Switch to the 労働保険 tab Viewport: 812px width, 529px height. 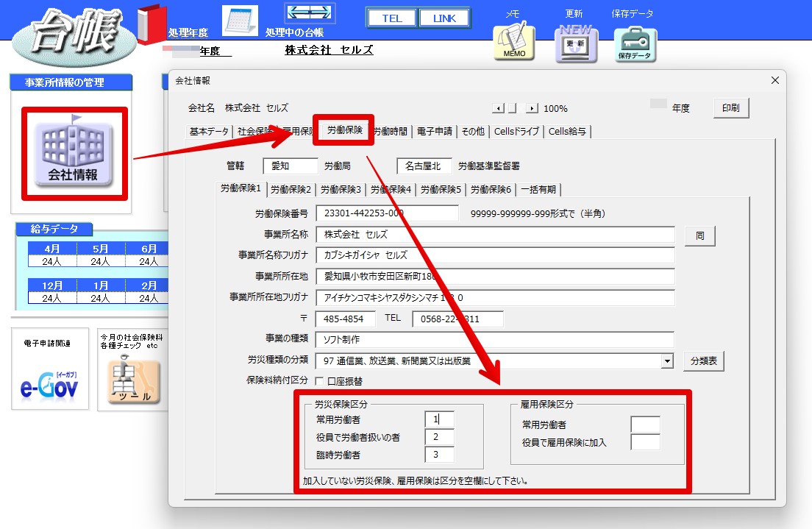(345, 130)
